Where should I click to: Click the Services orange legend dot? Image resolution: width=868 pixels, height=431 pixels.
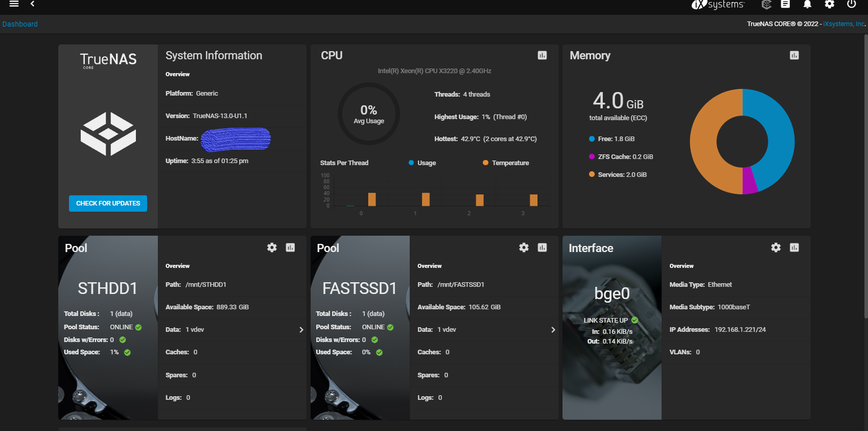[x=592, y=174]
